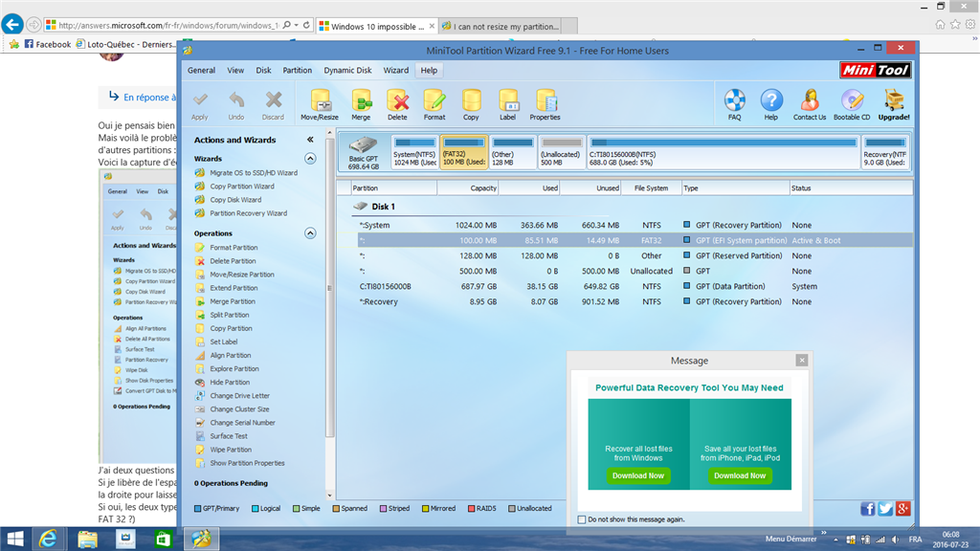Open the Disk menu
Screen dimensions: 980x551
pos(264,70)
